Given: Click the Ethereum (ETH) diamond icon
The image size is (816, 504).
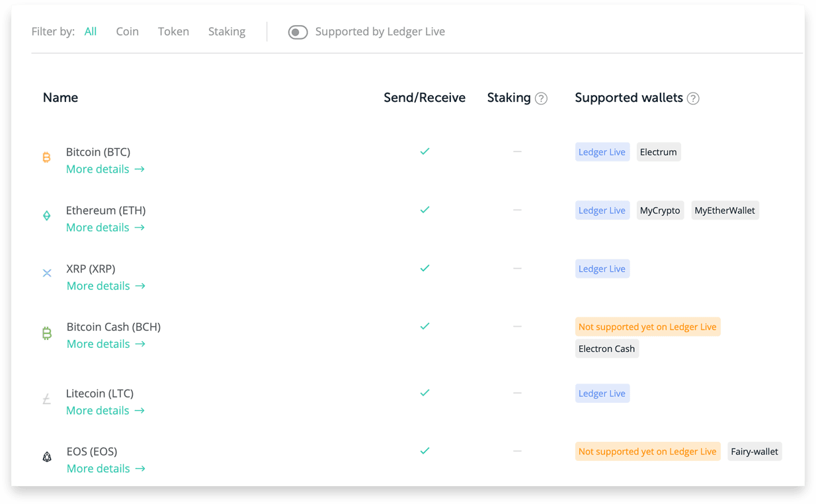Looking at the screenshot, I should (x=46, y=216).
